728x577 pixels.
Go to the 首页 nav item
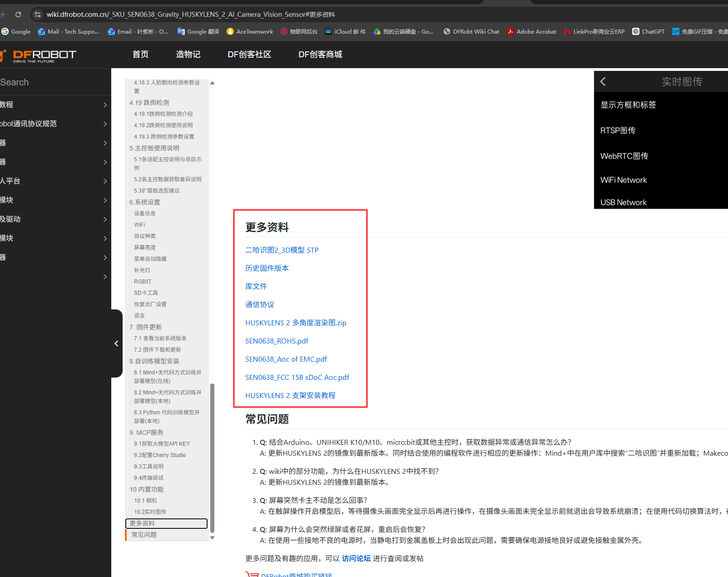(140, 55)
